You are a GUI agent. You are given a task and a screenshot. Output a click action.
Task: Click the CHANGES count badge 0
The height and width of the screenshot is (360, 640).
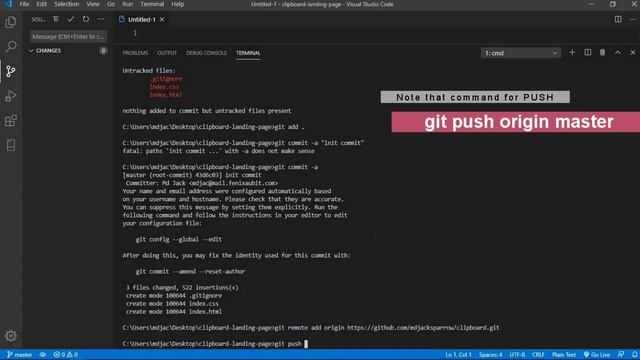103,51
